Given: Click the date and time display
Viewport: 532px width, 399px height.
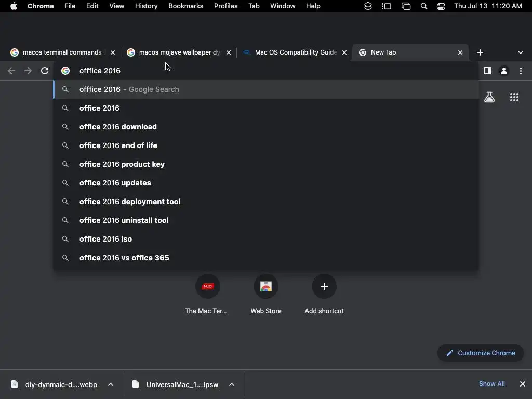Looking at the screenshot, I should tap(487, 6).
